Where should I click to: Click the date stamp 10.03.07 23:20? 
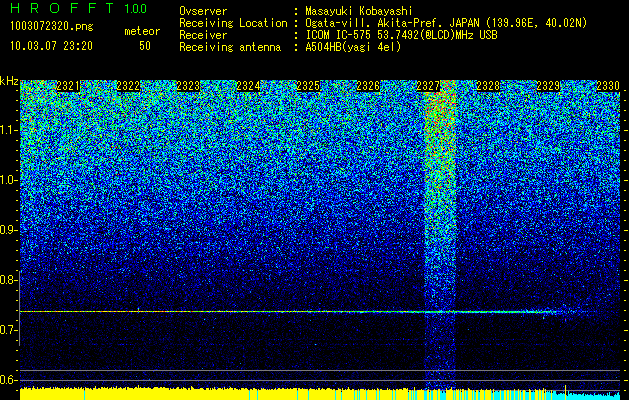[x=51, y=46]
